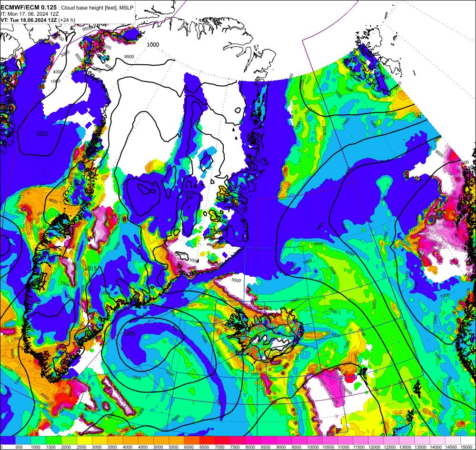Click the '1005' low pressure center label

point(129,334)
